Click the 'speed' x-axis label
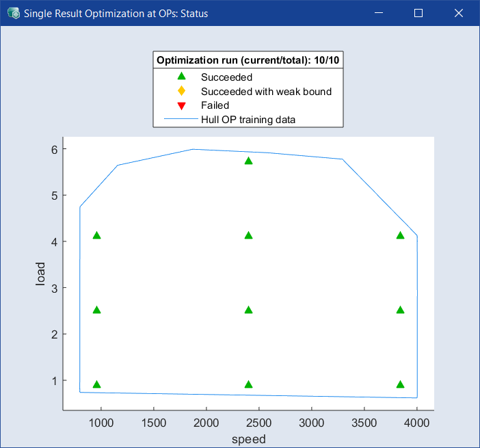The height and width of the screenshot is (448, 480). 249,439
